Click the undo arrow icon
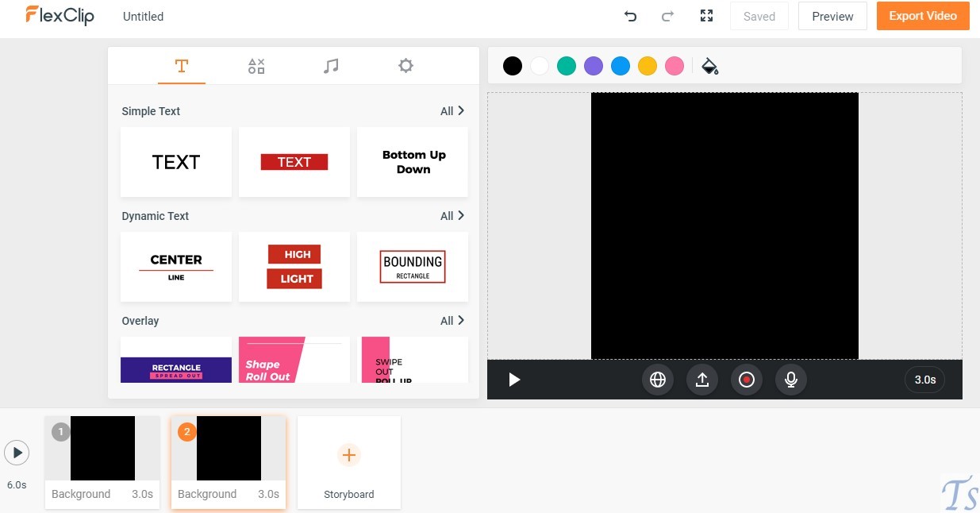 (631, 16)
